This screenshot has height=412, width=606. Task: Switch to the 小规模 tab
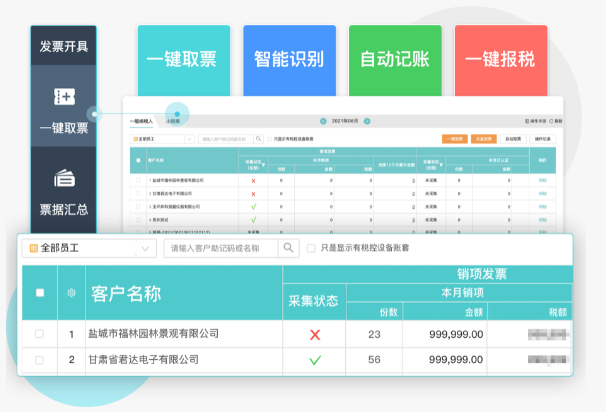(x=173, y=121)
